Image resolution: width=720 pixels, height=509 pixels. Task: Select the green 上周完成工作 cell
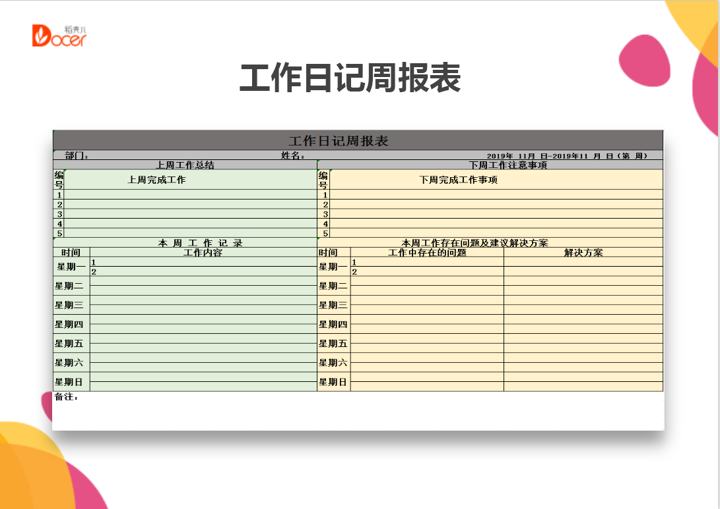[156, 180]
